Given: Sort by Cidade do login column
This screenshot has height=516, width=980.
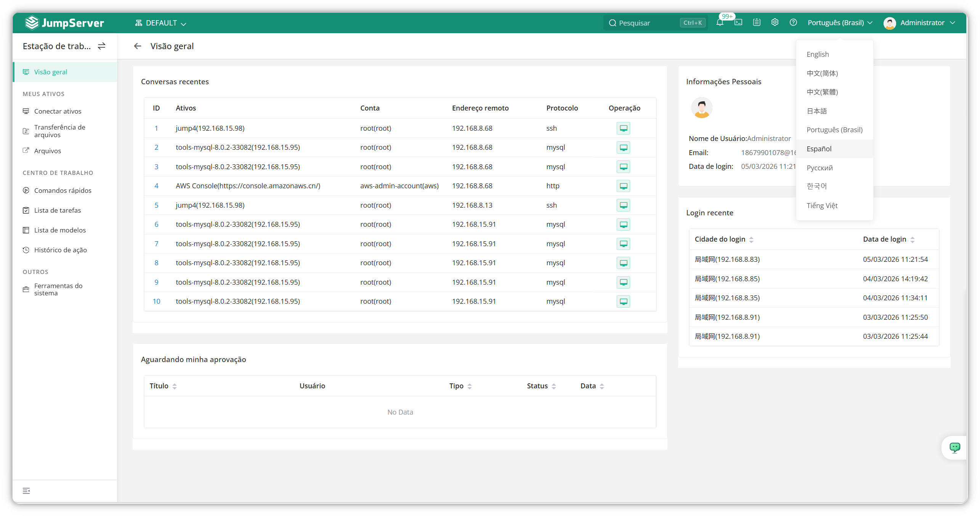Looking at the screenshot, I should 751,240.
